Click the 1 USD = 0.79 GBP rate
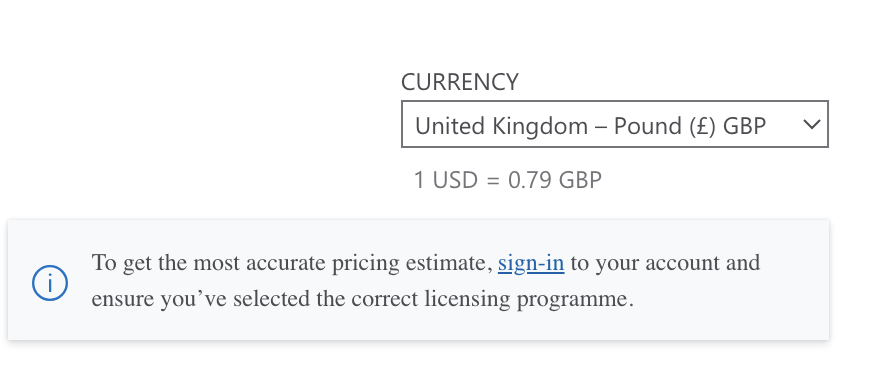Screen dimensions: 872x368 [508, 180]
